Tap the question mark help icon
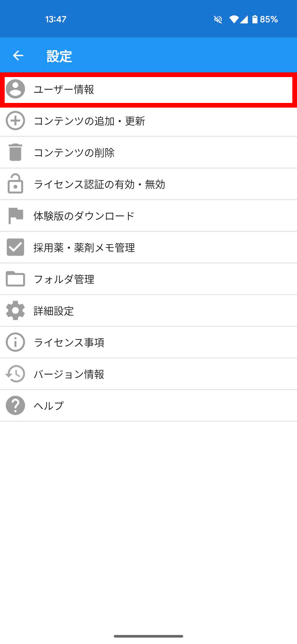This screenshot has width=297, height=644. click(15, 405)
